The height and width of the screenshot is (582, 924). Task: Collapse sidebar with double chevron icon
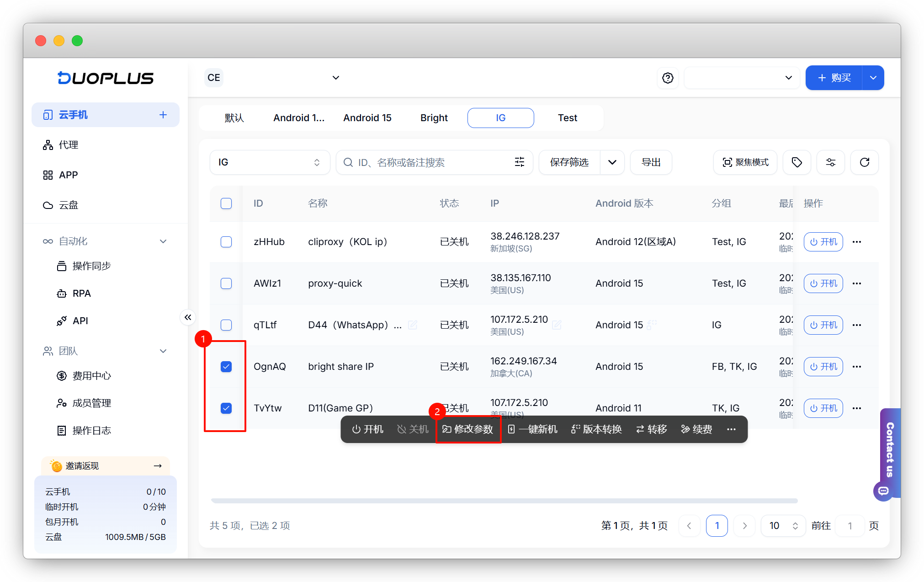click(188, 317)
